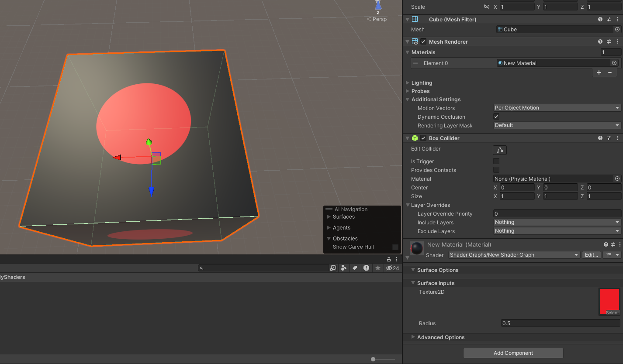Screen dimensions: 623x364
Task: Expand Agents in AI Navigation overlay
Action: tap(329, 228)
